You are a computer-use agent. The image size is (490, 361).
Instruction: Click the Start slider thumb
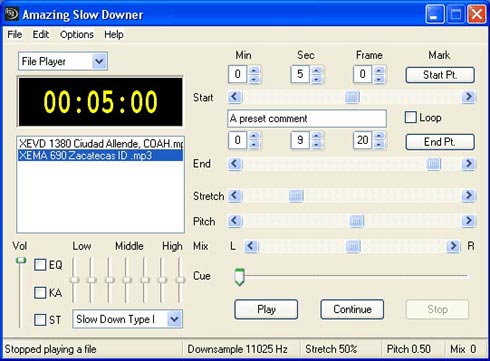tap(352, 97)
